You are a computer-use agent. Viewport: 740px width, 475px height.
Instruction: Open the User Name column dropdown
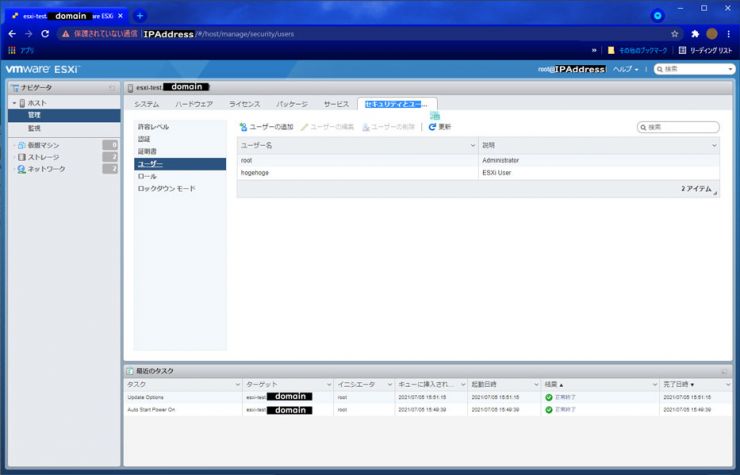(472, 145)
